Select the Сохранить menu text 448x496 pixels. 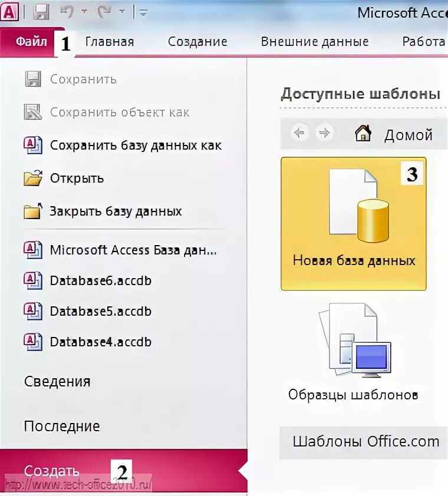coord(83,80)
